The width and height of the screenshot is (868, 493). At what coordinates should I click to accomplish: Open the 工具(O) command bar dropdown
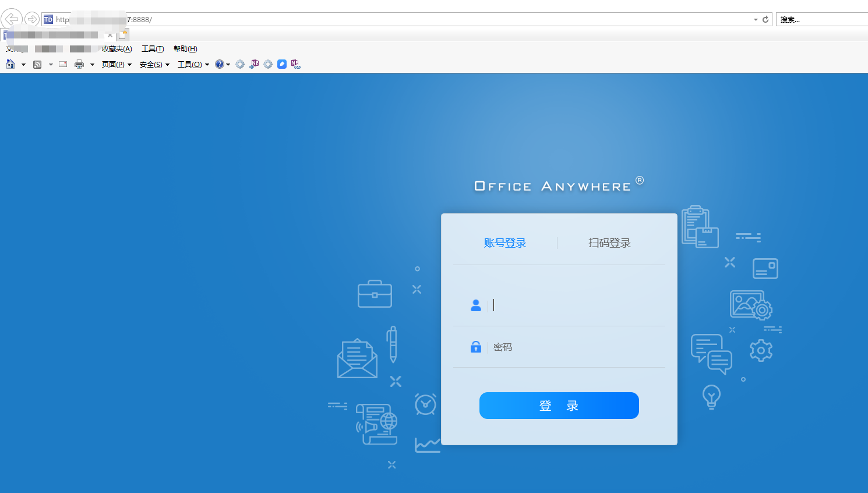pyautogui.click(x=193, y=65)
